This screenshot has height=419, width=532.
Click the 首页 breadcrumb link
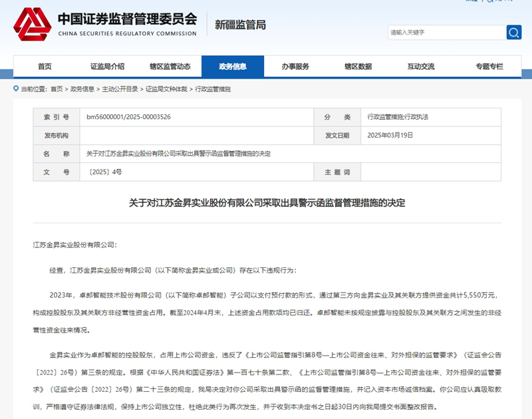click(x=57, y=88)
